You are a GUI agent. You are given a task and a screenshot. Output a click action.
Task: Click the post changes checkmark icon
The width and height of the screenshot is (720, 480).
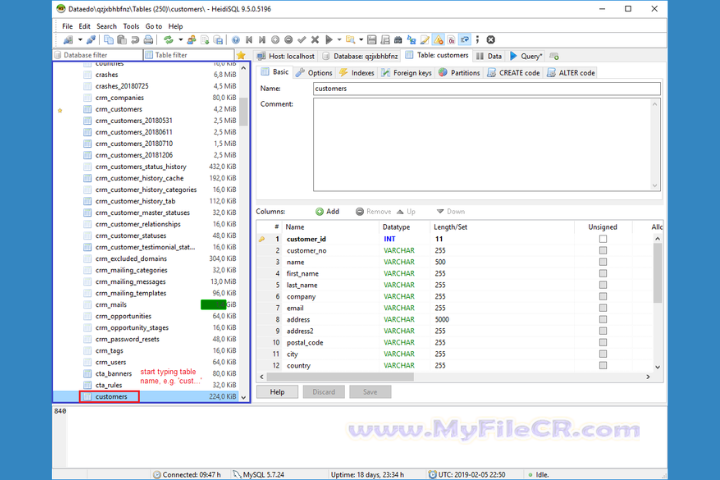tap(302, 40)
